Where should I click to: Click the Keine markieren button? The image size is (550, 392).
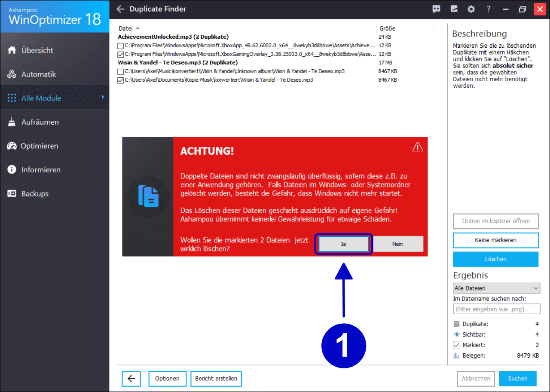[496, 240]
